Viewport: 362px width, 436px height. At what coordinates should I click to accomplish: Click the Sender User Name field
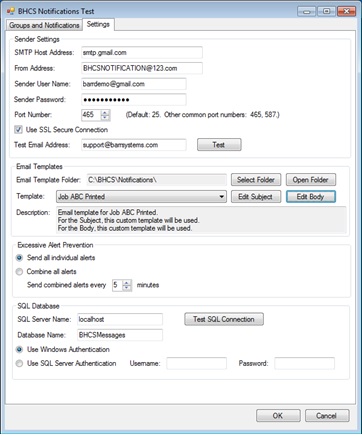click(x=134, y=84)
